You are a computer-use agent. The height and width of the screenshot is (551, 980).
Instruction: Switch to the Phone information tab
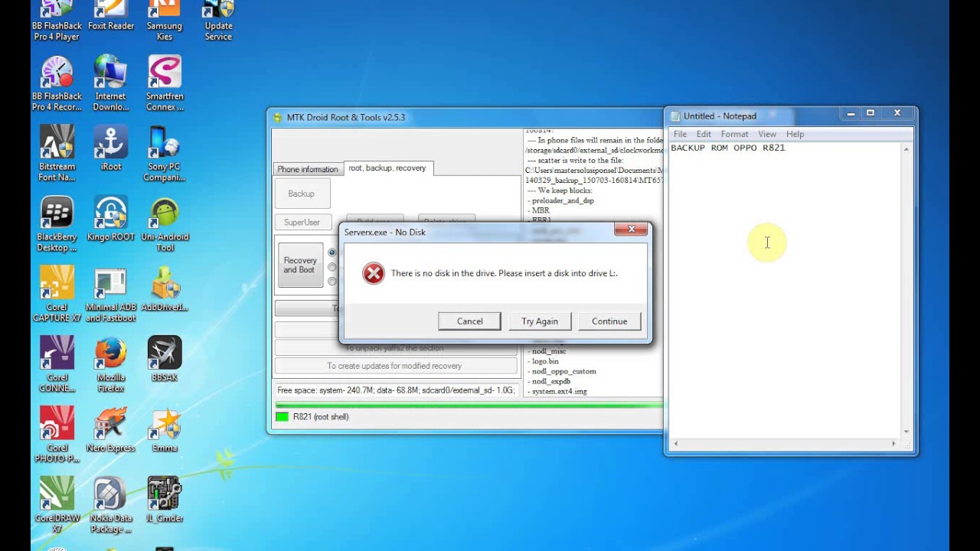[x=307, y=169]
